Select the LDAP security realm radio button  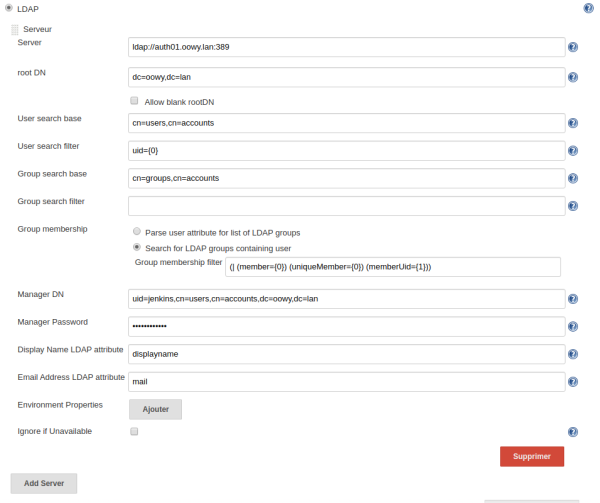[9, 8]
